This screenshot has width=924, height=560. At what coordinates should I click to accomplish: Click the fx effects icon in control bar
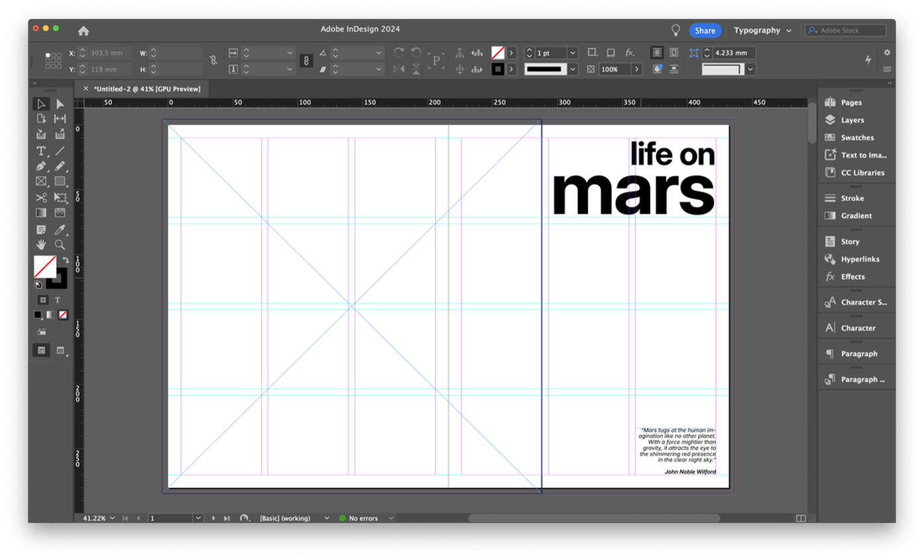click(x=630, y=52)
